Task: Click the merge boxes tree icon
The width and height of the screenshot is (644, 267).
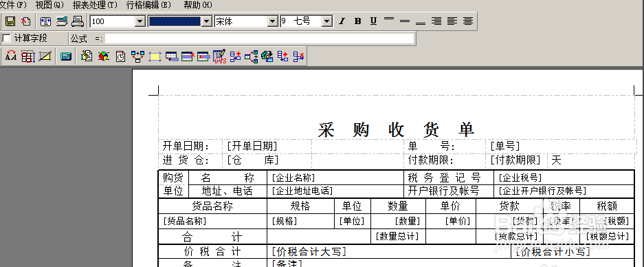Action: click(x=137, y=56)
